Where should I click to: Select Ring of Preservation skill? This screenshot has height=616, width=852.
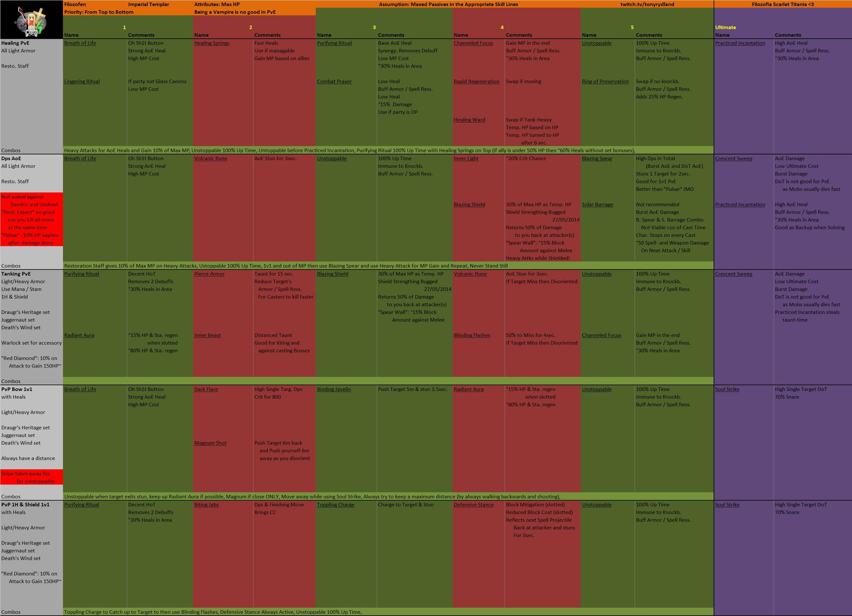click(x=605, y=81)
